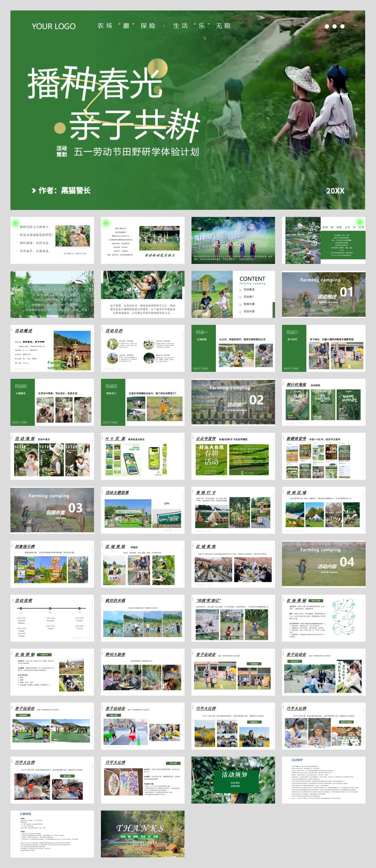Image resolution: width=376 pixels, height=868 pixels.
Task: Open the 疯狂的水稻 slide
Action: pos(143,618)
